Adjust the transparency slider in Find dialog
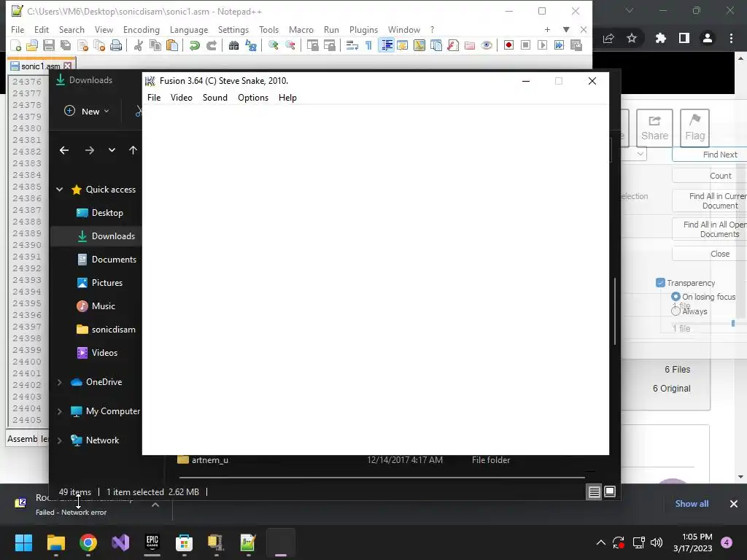Image resolution: width=747 pixels, height=560 pixels. pyautogui.click(x=732, y=323)
